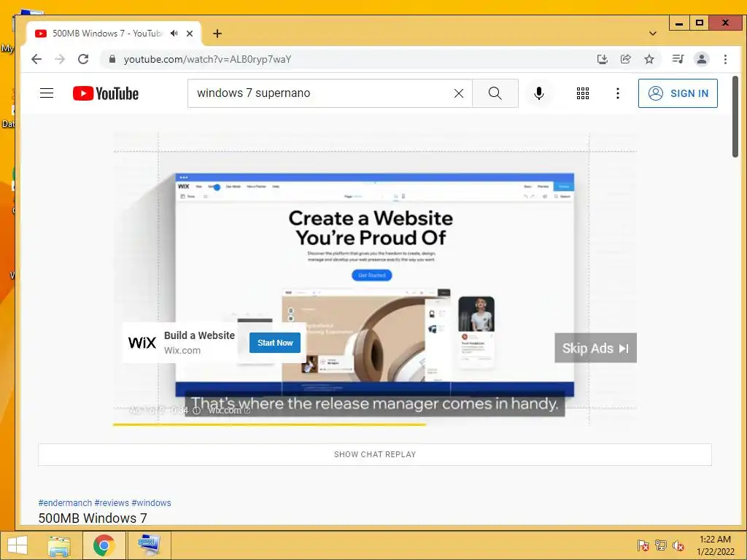Screen dimensions: 747x560
Task: Click the page vertical scrollbar thumb
Action: [x=735, y=117]
